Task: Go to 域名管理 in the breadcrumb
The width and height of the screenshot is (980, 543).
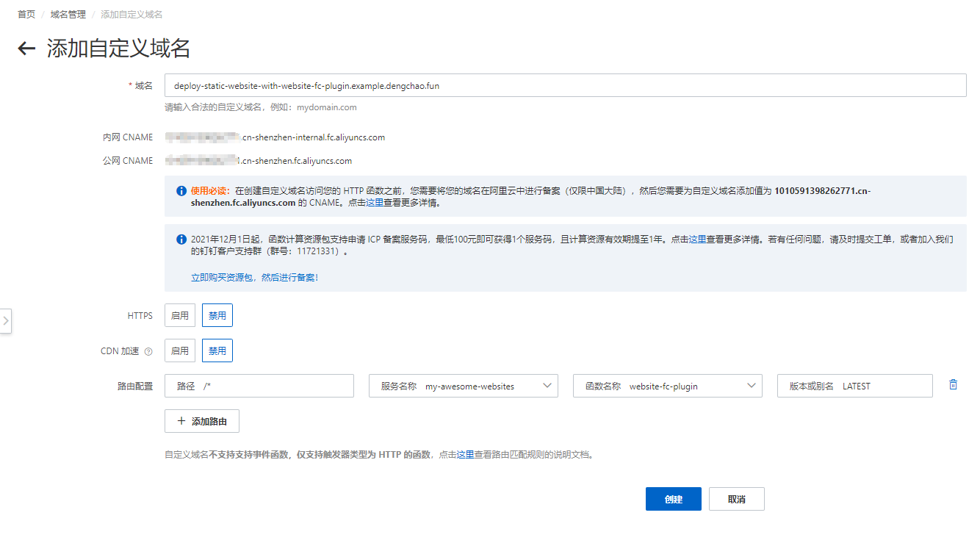Action: pyautogui.click(x=68, y=14)
